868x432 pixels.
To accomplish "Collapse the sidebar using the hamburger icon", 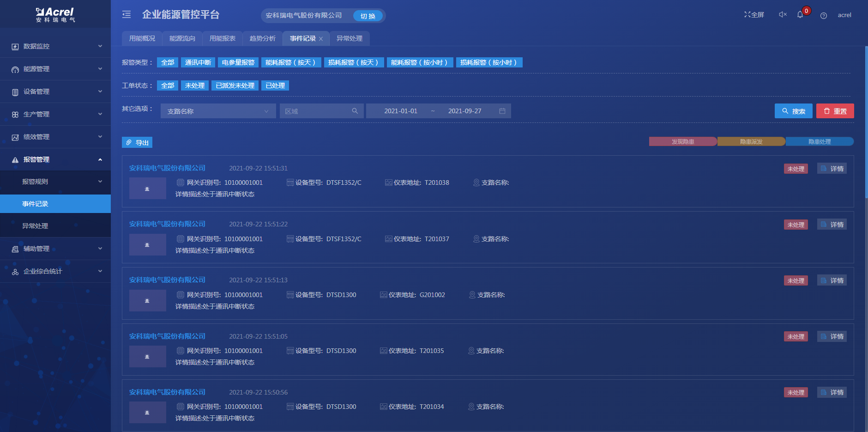I will coord(126,14).
